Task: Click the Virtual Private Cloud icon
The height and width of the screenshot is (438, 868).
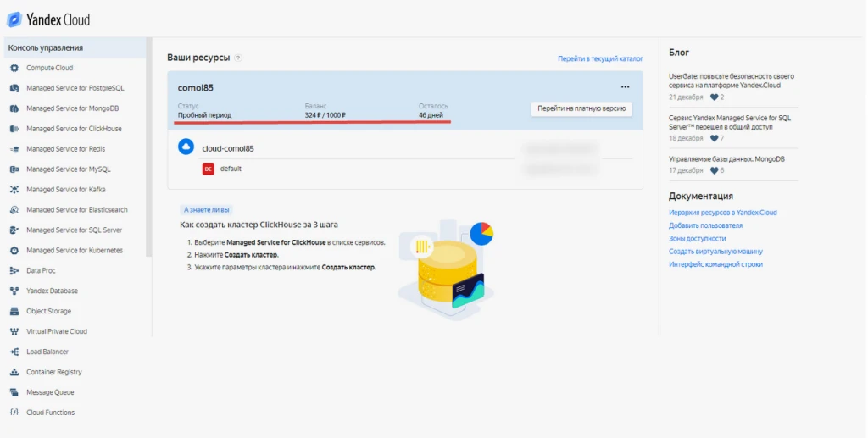Action: click(x=14, y=332)
